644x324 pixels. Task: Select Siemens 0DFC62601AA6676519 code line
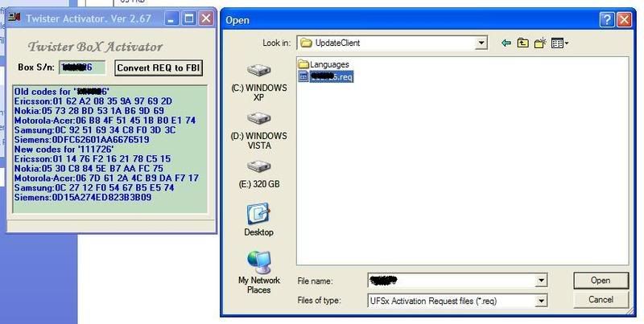pos(82,140)
